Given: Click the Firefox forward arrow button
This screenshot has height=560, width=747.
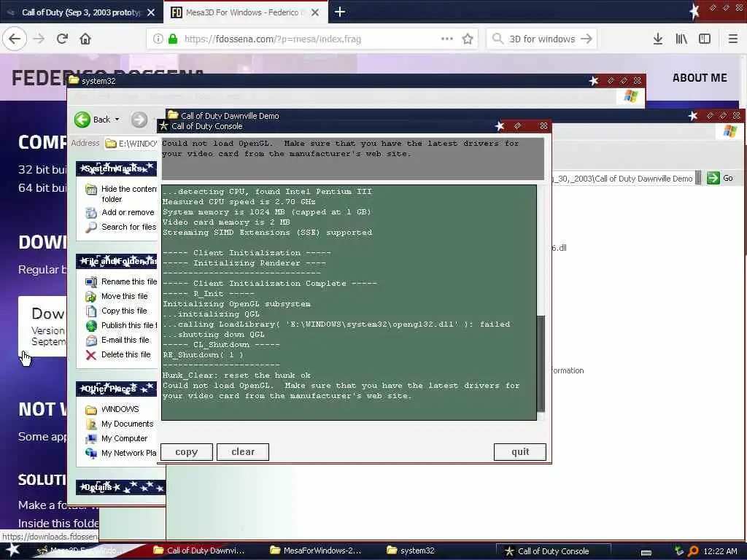Looking at the screenshot, I should coord(39,39).
